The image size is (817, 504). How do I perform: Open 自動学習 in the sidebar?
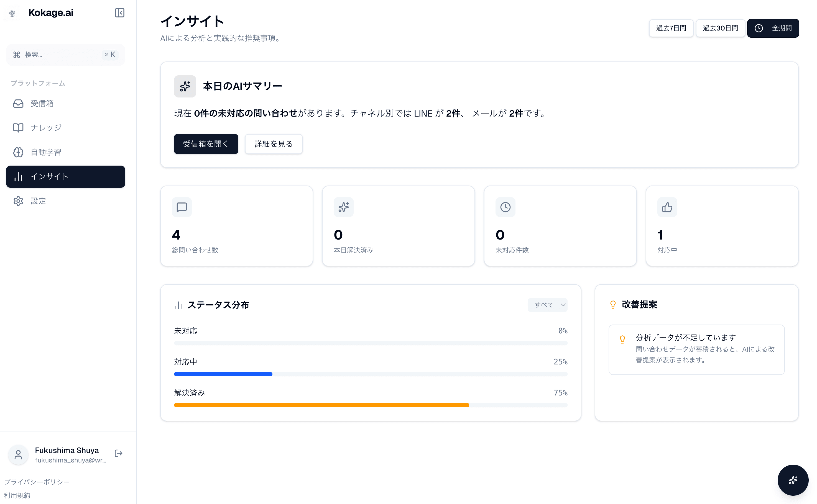point(65,152)
